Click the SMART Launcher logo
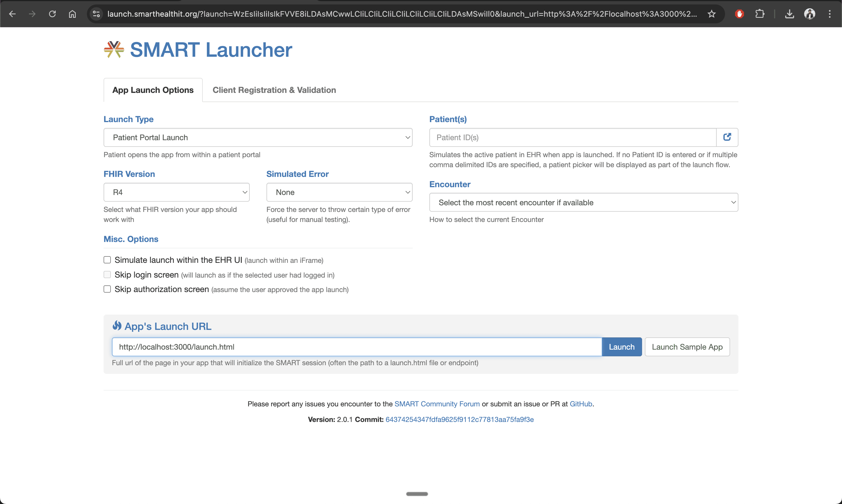 [114, 49]
